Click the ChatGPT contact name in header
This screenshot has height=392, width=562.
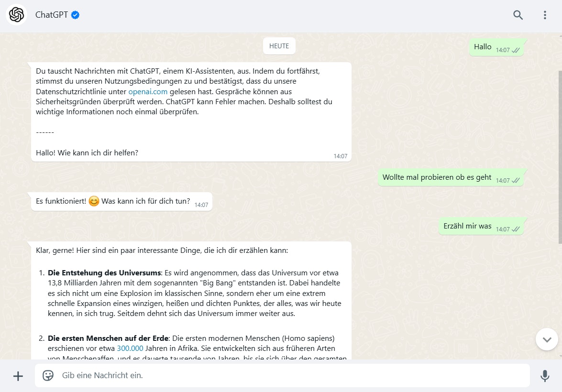point(51,15)
